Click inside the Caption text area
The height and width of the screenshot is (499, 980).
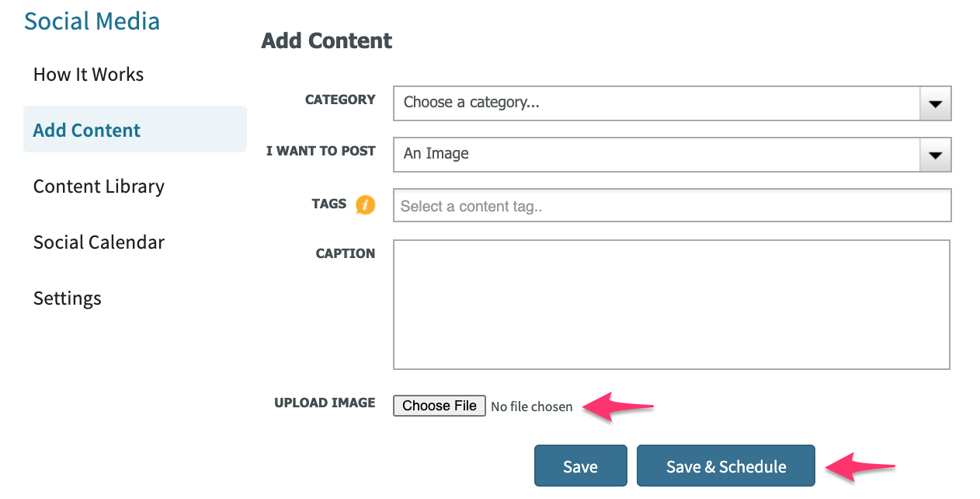672,305
